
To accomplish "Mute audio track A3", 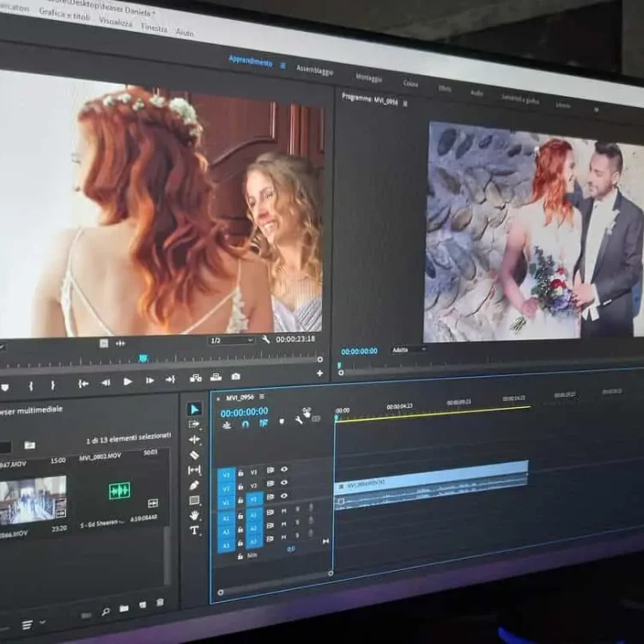I will (x=284, y=537).
